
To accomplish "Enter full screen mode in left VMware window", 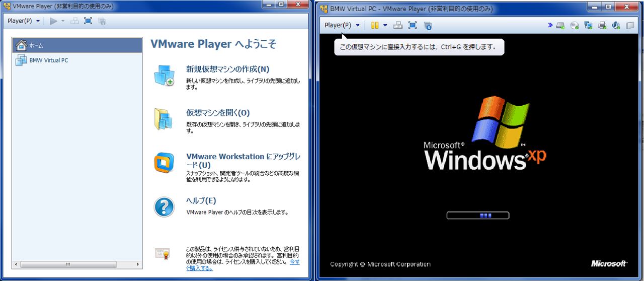I will [x=88, y=21].
